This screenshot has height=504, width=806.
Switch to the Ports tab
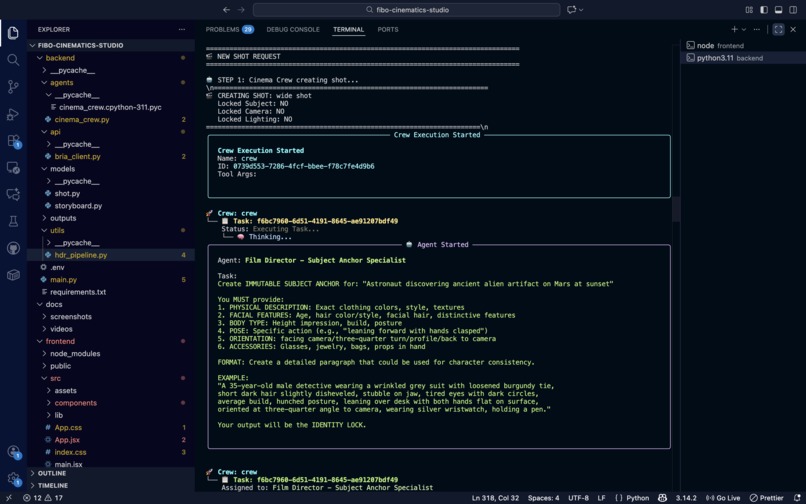[388, 29]
